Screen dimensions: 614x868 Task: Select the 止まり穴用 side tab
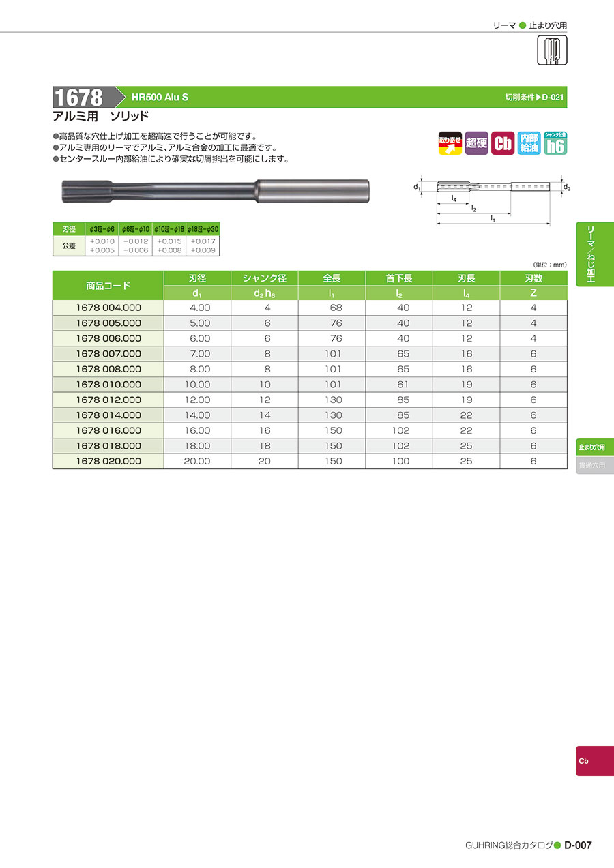(x=594, y=447)
